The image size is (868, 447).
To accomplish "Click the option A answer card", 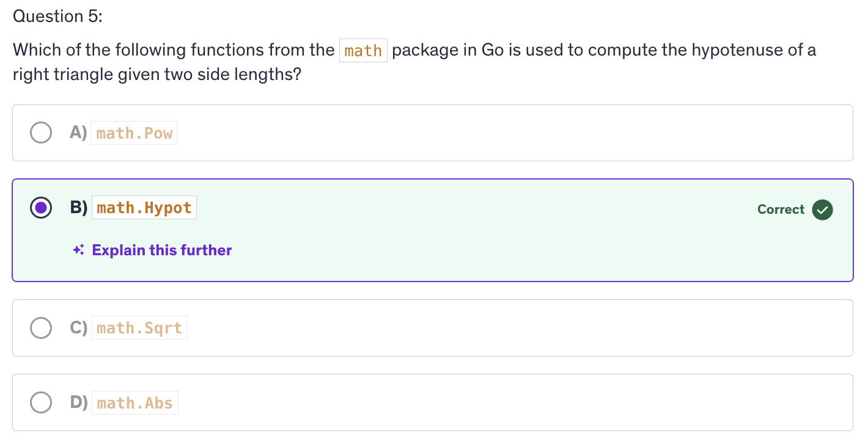I will pos(428,133).
